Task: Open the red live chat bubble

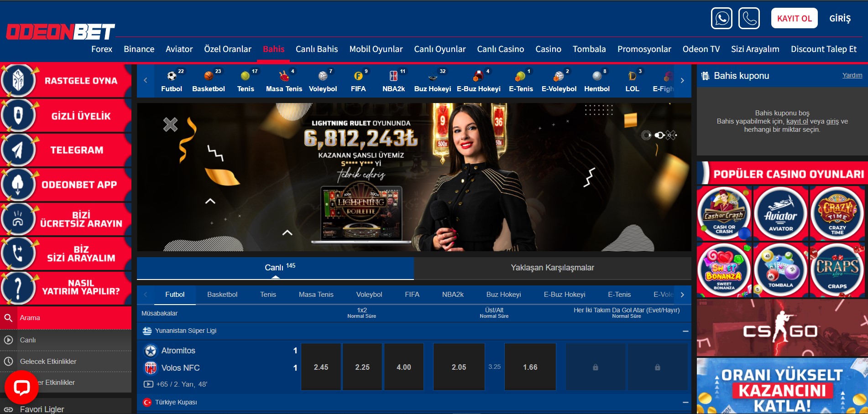Action: pyautogui.click(x=21, y=387)
